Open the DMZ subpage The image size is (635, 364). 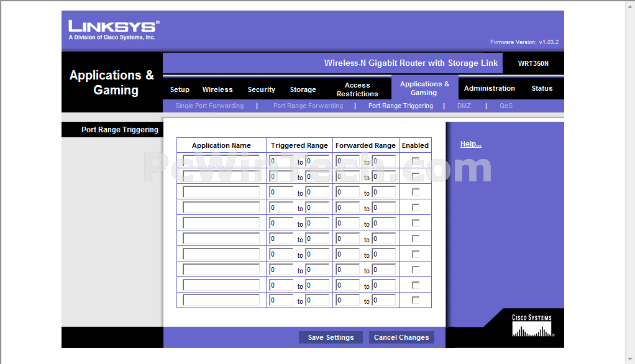click(x=464, y=106)
